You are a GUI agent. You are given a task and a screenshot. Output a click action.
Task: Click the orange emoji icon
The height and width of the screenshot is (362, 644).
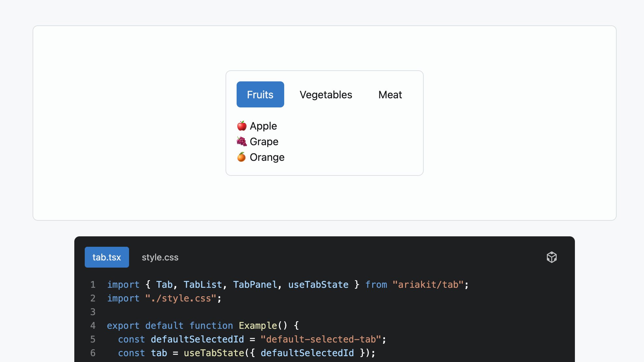tap(242, 157)
